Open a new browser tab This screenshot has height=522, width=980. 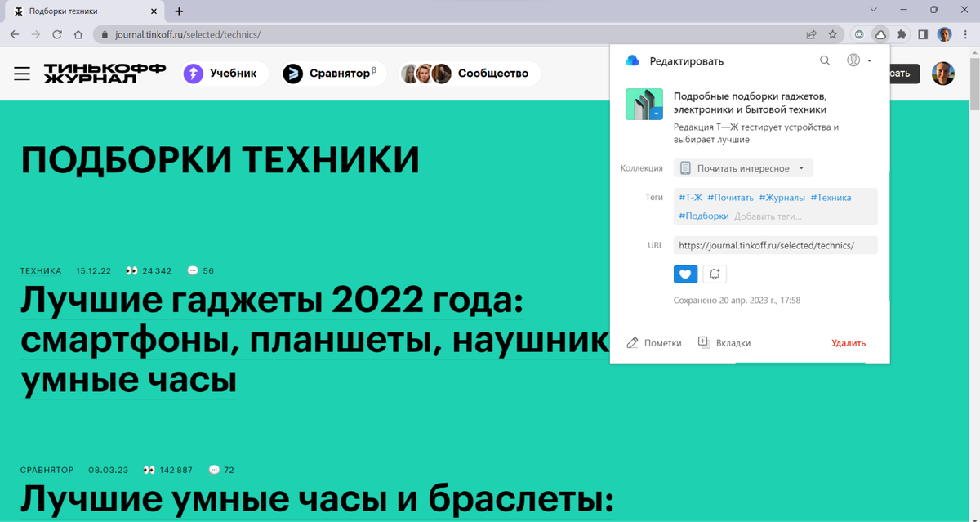coord(179,11)
